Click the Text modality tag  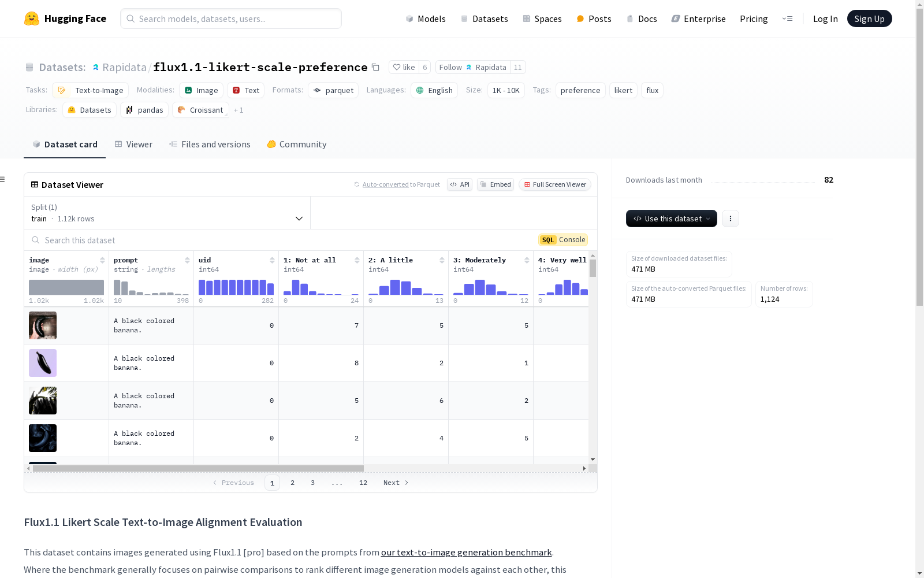[245, 90]
